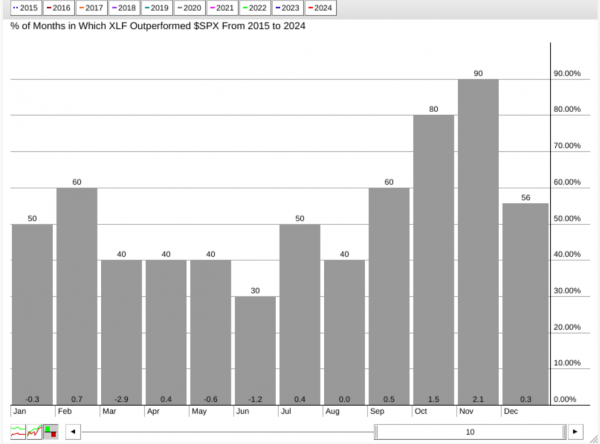Toggle the 2019 year legend button

tap(157, 8)
